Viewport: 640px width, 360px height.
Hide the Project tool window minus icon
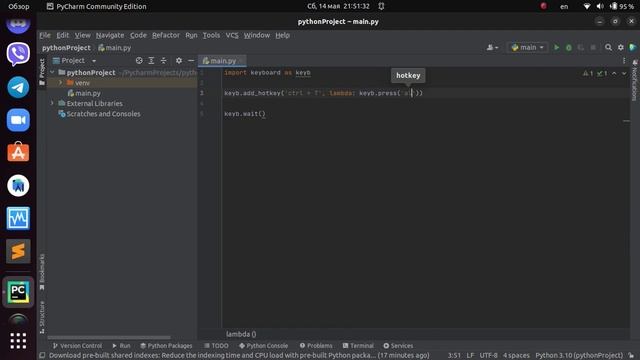click(x=191, y=60)
